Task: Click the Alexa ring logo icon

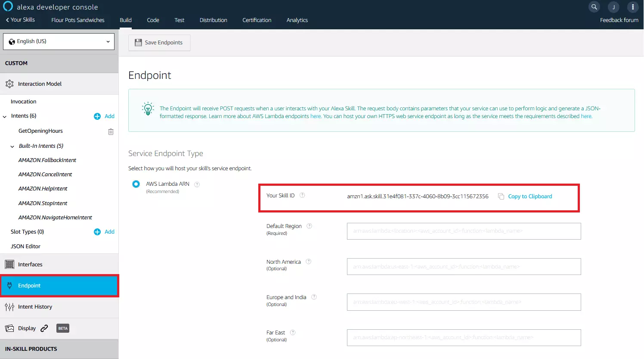Action: [8, 6]
